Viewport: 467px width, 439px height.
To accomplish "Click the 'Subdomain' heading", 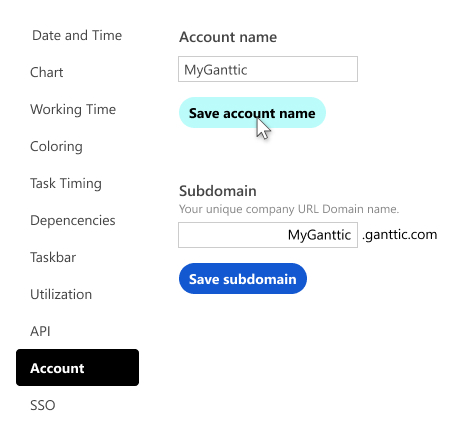I will tap(218, 191).
